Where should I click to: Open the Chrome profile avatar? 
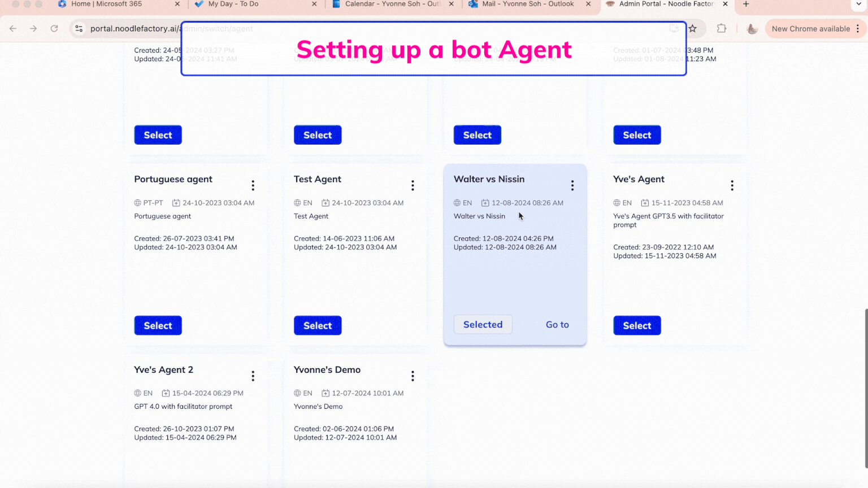click(752, 29)
